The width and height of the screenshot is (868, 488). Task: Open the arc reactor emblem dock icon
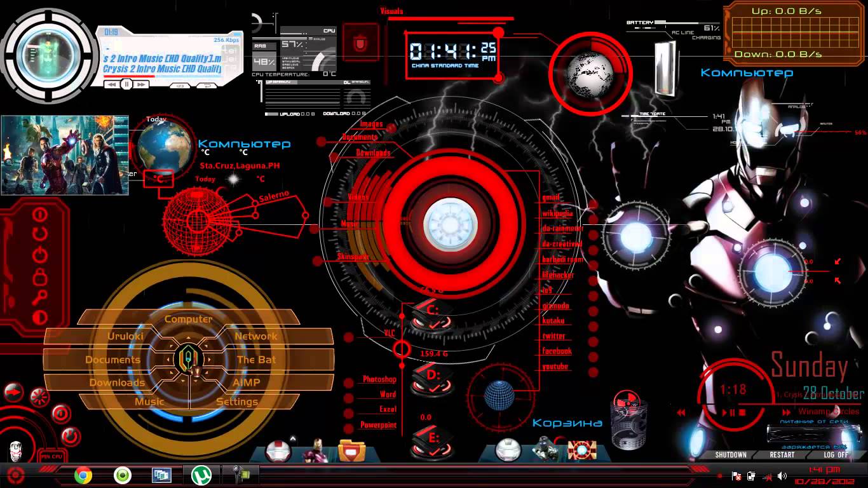tap(581, 451)
